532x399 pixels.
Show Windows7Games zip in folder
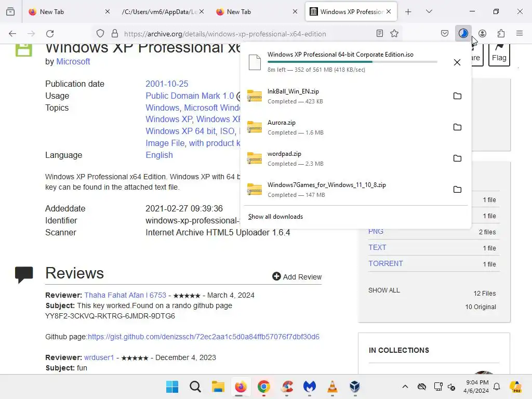[457, 190]
